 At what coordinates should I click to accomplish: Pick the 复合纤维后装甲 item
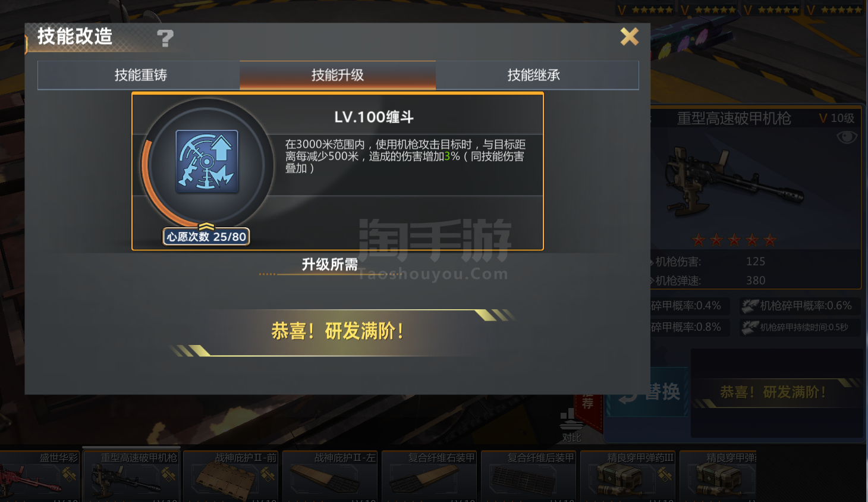pos(529,476)
